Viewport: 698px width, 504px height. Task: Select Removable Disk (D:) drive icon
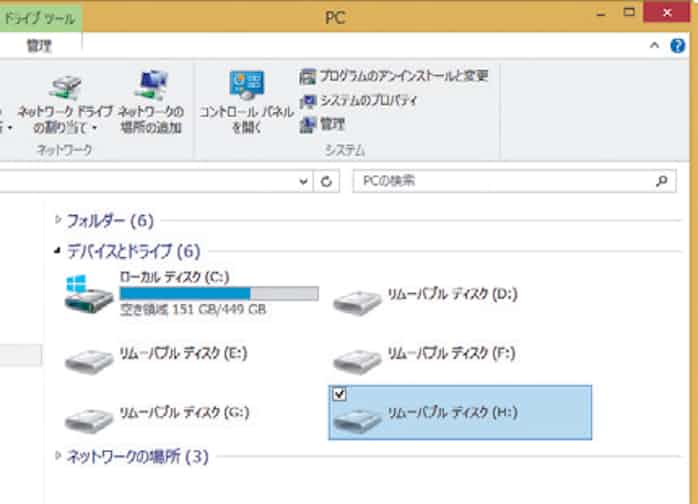click(357, 299)
